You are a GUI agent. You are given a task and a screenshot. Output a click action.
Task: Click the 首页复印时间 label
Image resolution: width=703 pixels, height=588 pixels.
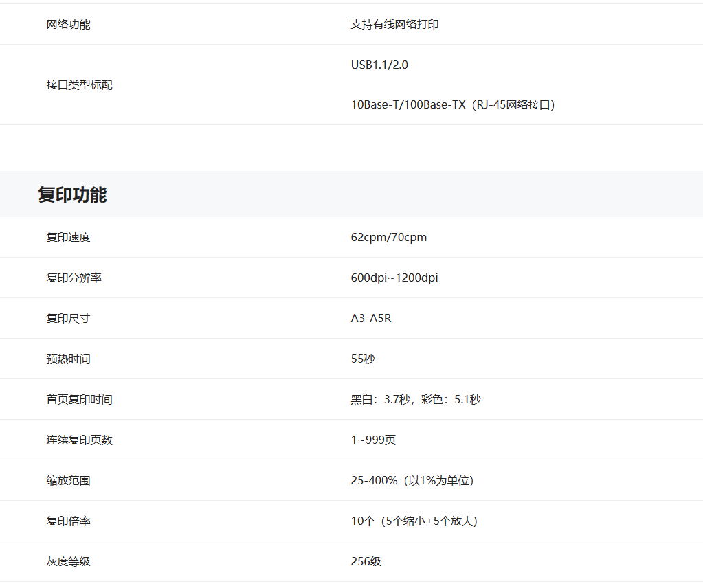[x=79, y=400]
